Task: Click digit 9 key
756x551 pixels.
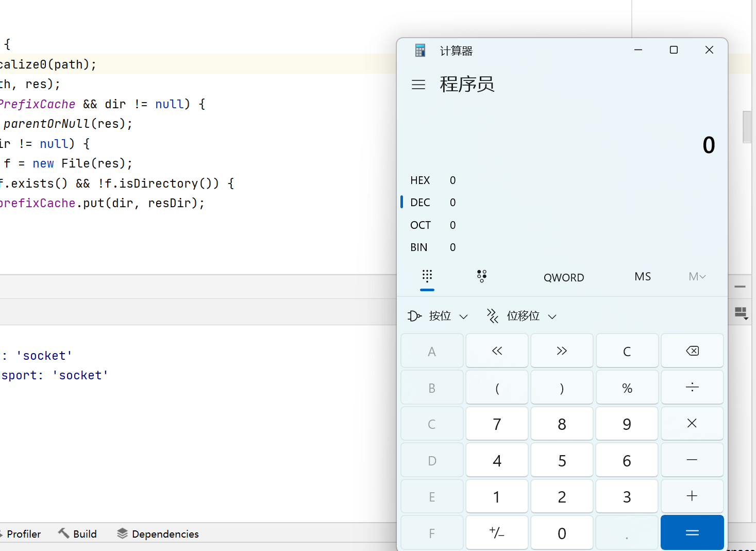Action: click(627, 424)
